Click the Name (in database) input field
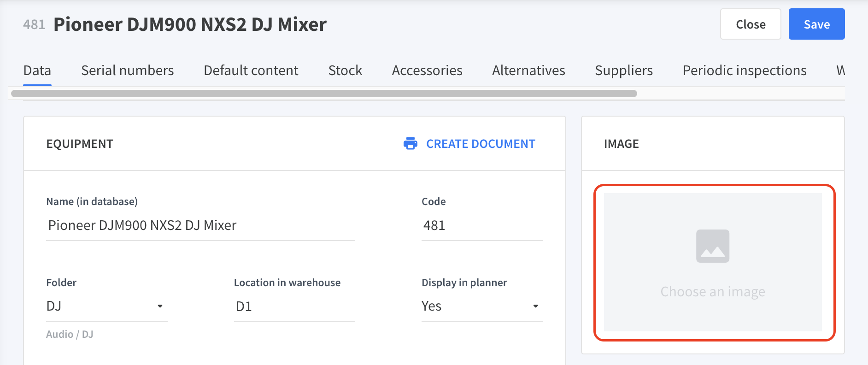The image size is (868, 365). [200, 225]
